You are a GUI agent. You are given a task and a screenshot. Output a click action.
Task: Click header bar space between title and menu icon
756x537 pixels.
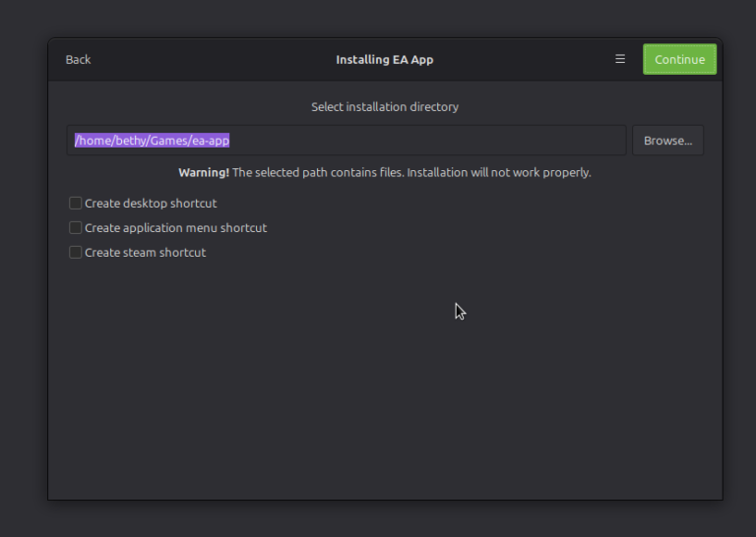click(522, 59)
